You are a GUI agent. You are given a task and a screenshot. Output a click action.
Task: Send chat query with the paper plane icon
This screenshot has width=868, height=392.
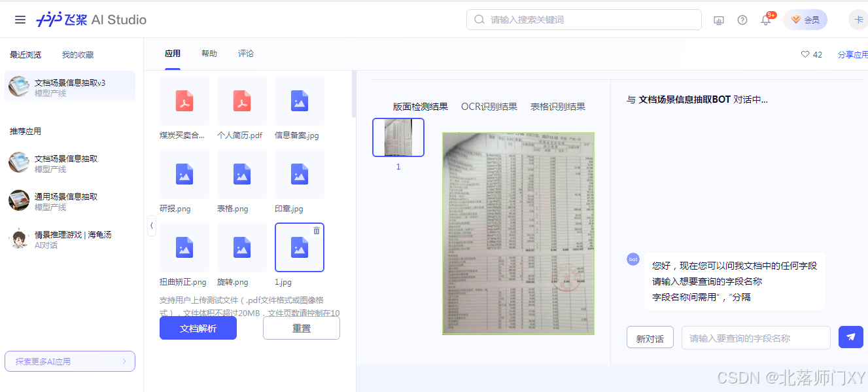click(x=850, y=337)
